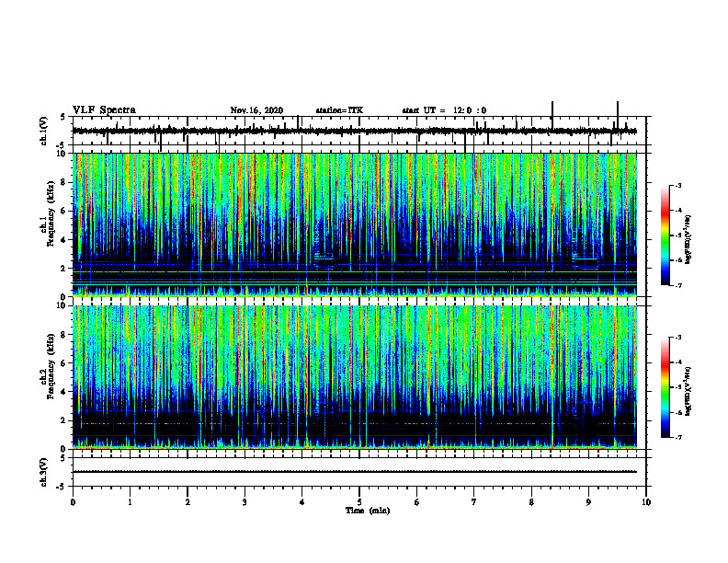Click time axis tick label "2"
The width and height of the screenshot is (728, 563).
(188, 502)
